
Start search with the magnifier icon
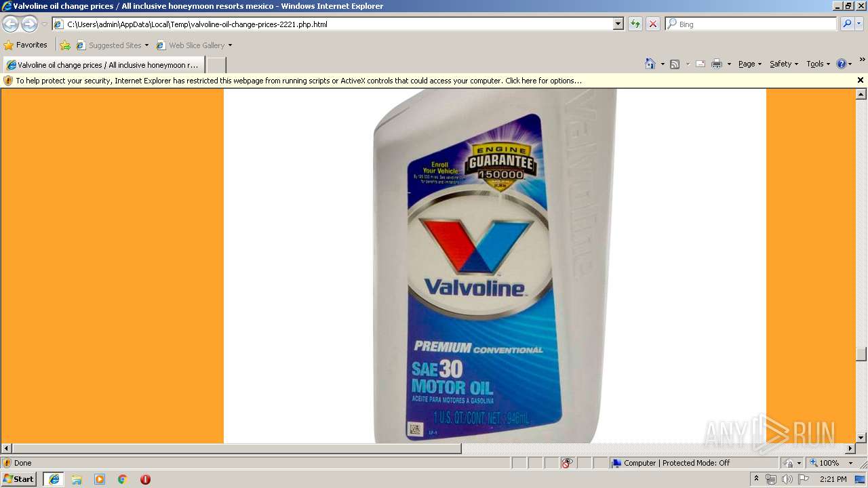847,24
